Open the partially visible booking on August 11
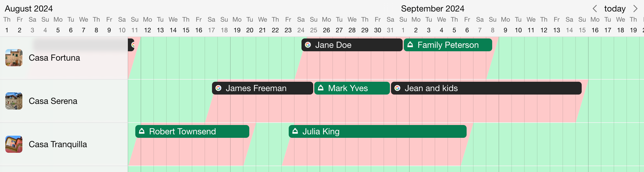Viewport: 644px width, 172px height. [x=131, y=45]
